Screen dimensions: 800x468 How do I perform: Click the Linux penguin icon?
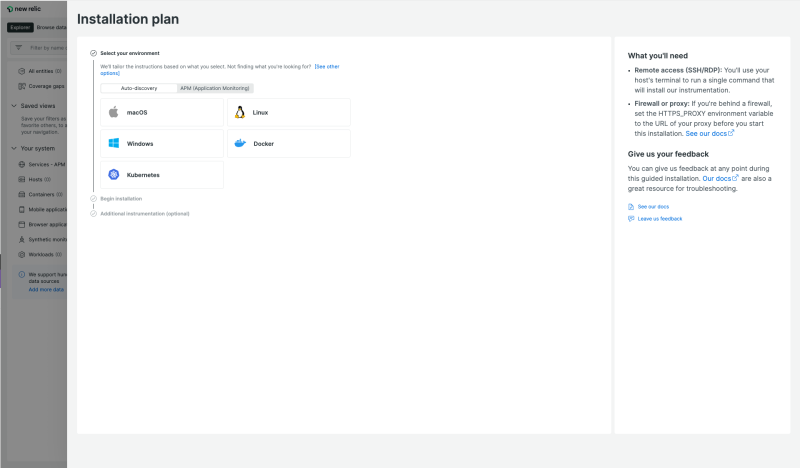(x=240, y=112)
